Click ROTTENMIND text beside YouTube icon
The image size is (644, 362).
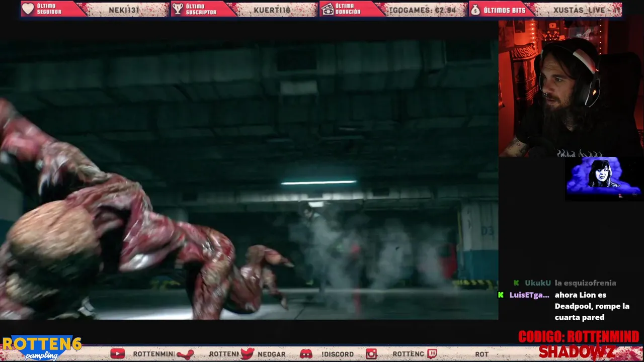click(153, 354)
